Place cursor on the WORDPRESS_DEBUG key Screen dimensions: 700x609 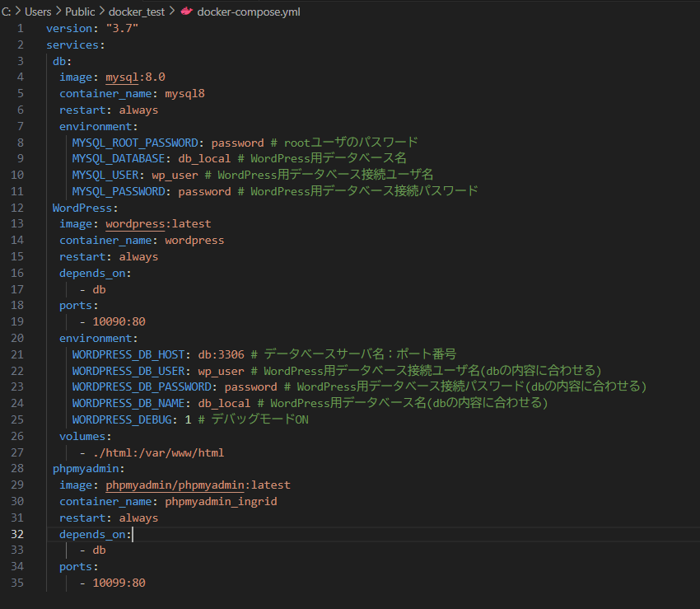[x=125, y=419]
